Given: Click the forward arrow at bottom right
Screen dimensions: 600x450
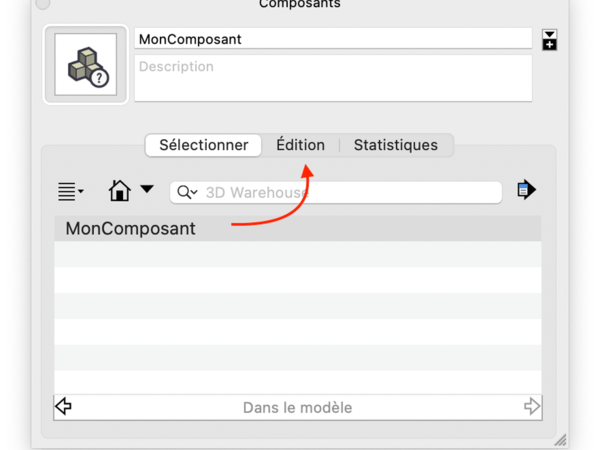Looking at the screenshot, I should coord(532,407).
